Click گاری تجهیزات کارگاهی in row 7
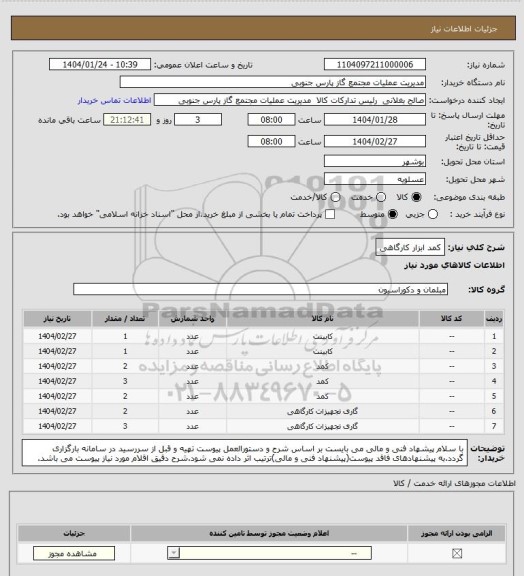524x576 pixels. coord(322,426)
